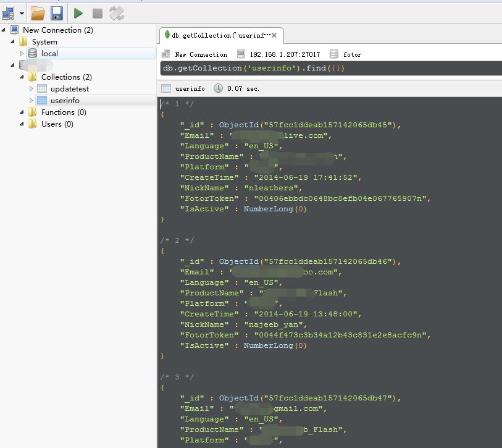
Task: Expand the updatetest collection arrow
Action: [x=31, y=89]
